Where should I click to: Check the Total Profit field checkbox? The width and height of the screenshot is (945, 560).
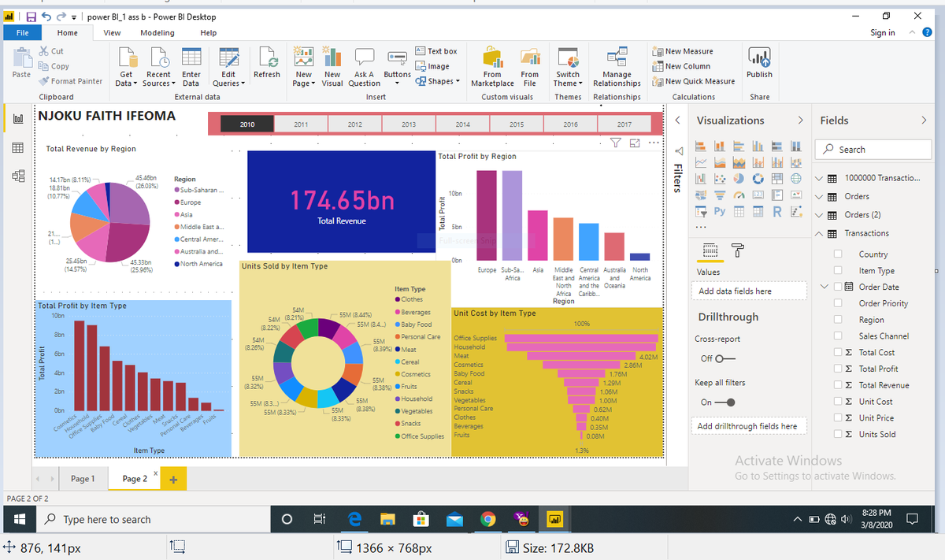pyautogui.click(x=838, y=369)
